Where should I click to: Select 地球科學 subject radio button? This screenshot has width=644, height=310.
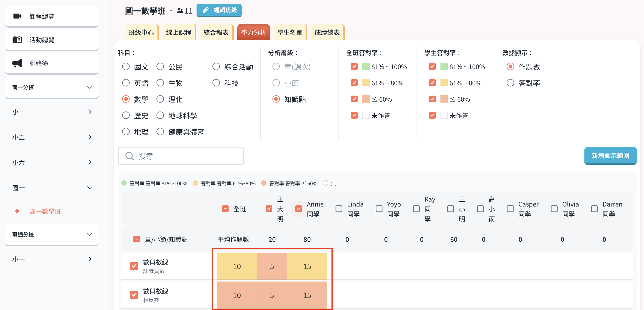(160, 115)
